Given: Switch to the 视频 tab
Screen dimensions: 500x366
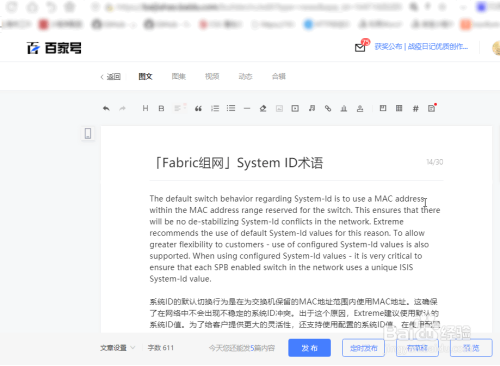Looking at the screenshot, I should tap(212, 77).
